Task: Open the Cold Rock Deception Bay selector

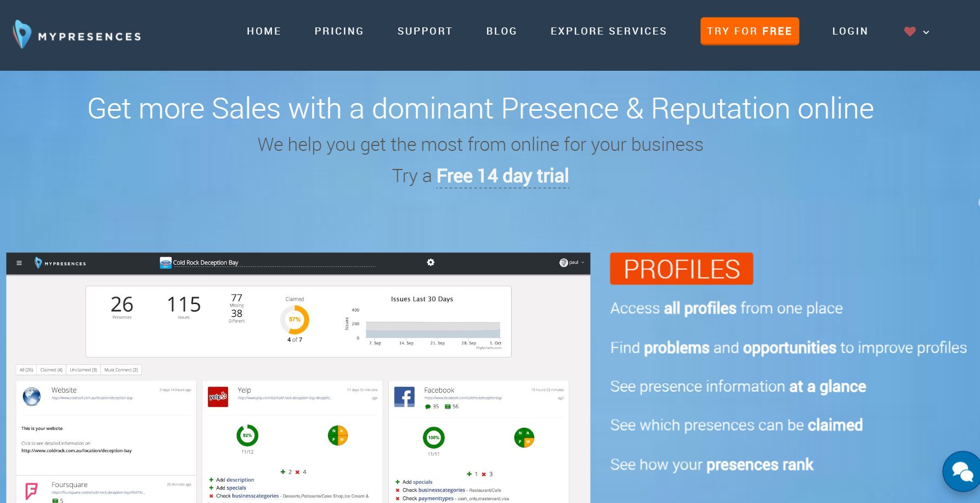Action: 206,263
